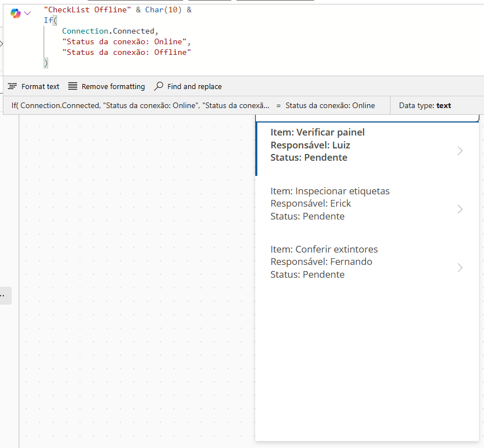Click the Remove formatting icon

(x=73, y=86)
